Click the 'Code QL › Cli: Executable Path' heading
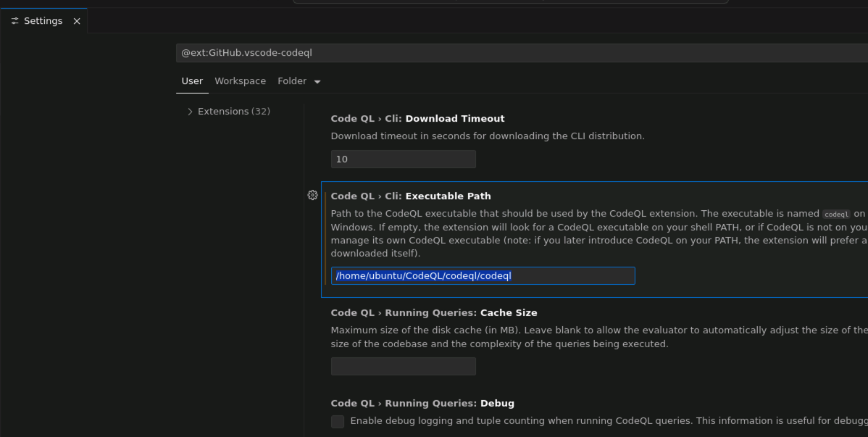868x437 pixels. pyautogui.click(x=411, y=196)
